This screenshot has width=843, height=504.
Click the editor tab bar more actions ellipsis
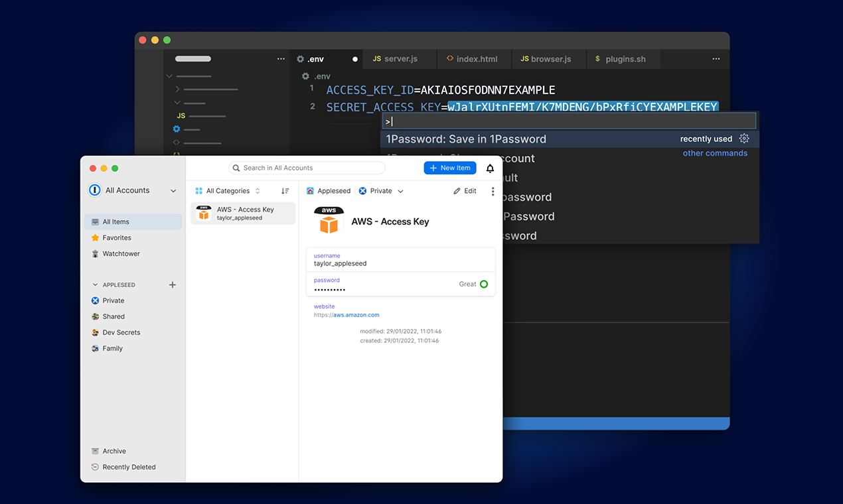tap(716, 59)
